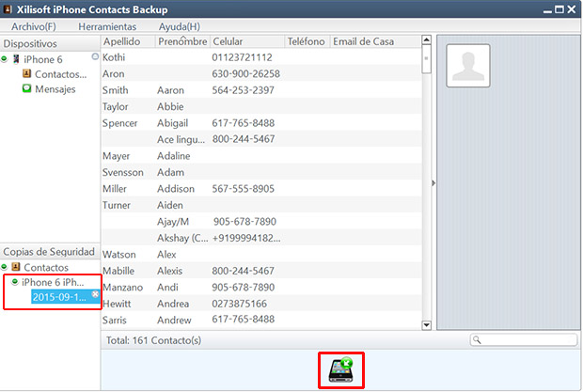The image size is (583, 392).
Task: Click the restore to iPhone button
Action: point(341,370)
